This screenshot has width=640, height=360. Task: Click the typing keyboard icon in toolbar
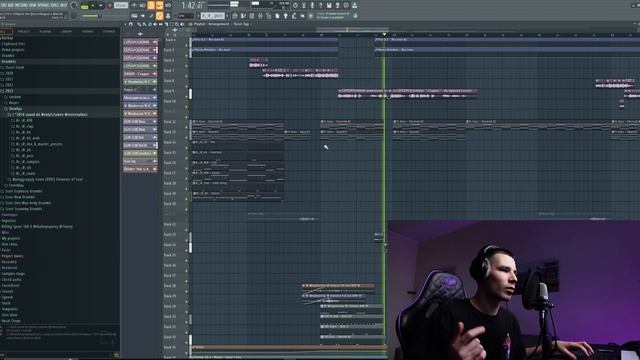134,16
